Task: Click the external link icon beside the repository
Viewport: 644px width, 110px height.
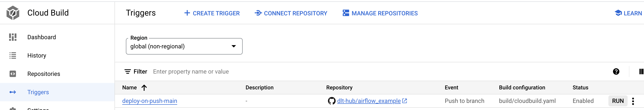Action: click(x=405, y=101)
